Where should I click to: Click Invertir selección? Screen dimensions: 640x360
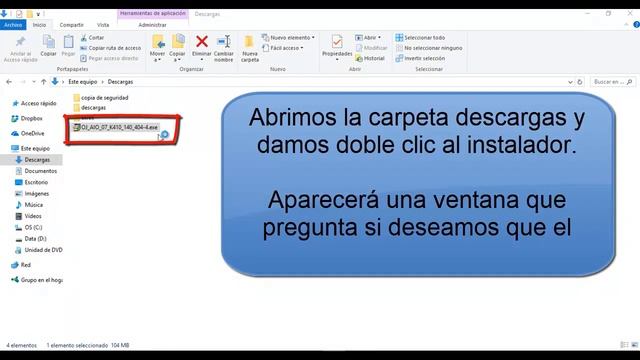tap(420, 58)
